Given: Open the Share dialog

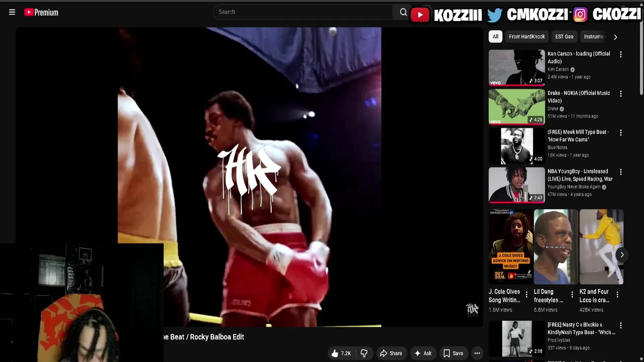Looking at the screenshot, I should pos(391,353).
